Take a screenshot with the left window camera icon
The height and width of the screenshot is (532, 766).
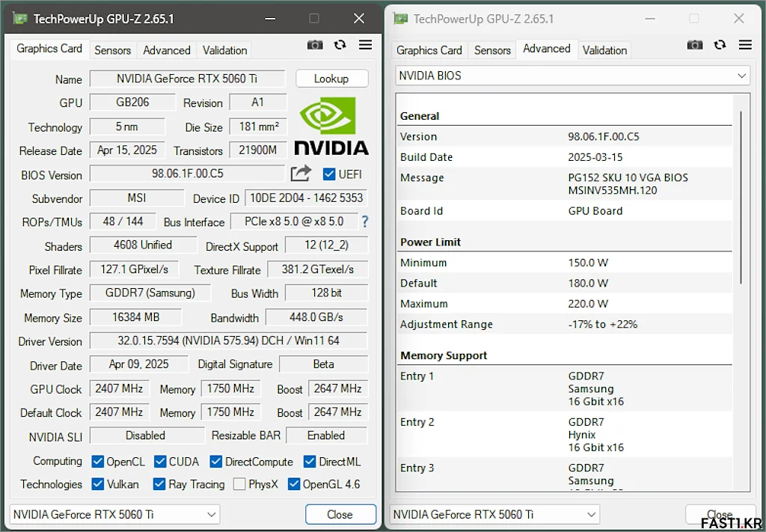[315, 45]
